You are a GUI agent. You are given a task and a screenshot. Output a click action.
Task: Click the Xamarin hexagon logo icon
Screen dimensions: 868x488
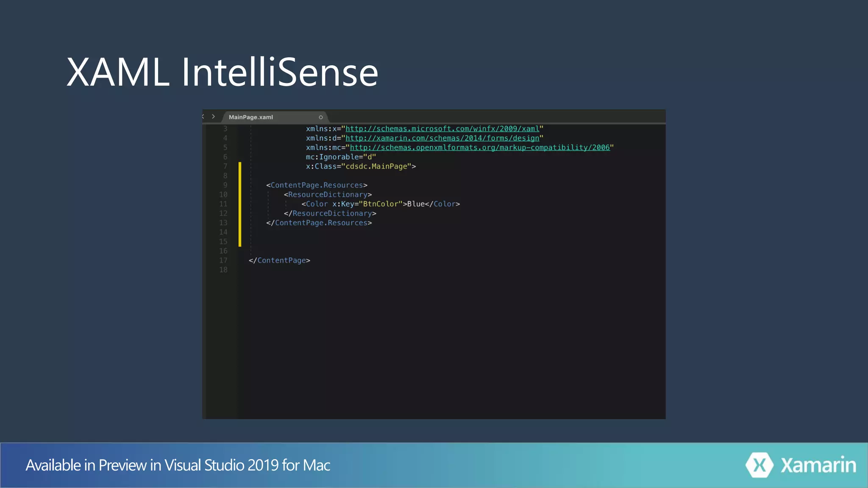click(x=759, y=465)
